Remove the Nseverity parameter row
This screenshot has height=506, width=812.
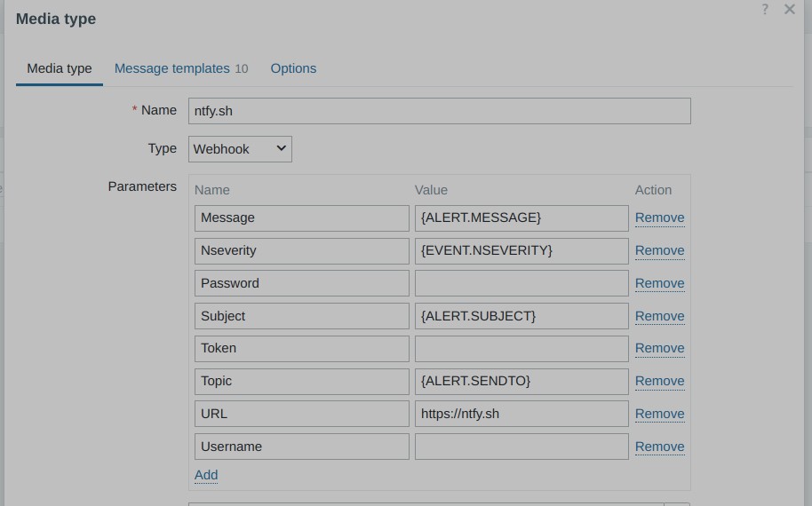click(x=660, y=250)
